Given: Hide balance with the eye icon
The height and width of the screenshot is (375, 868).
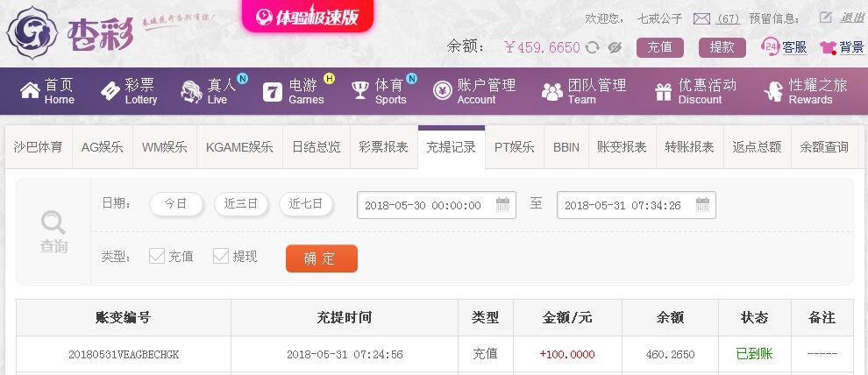Looking at the screenshot, I should 615,47.
